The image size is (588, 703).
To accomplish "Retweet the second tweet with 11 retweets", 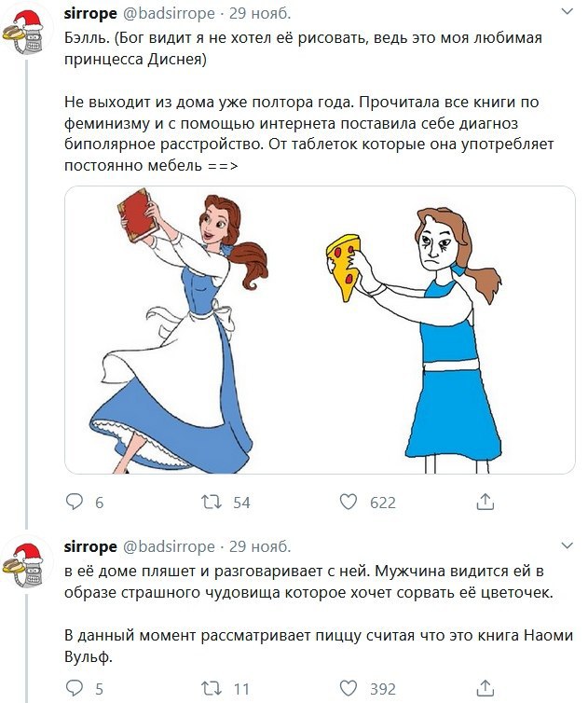I will [212, 688].
